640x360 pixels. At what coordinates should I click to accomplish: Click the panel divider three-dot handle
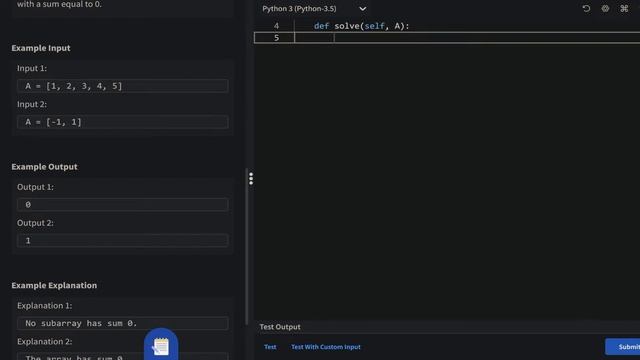tap(251, 178)
